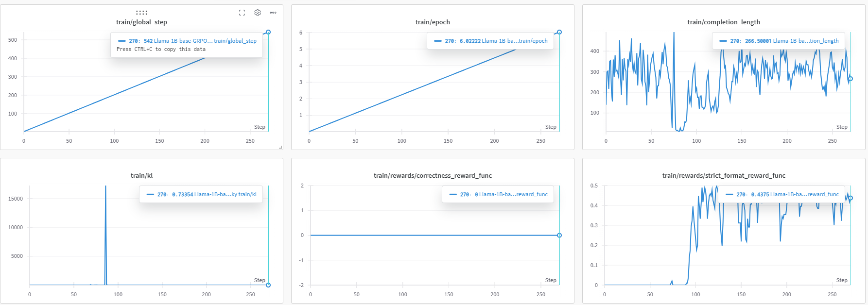Viewport: 868px width, 305px height.
Task: Click the strict_format_reward_func panel title
Action: (x=724, y=176)
